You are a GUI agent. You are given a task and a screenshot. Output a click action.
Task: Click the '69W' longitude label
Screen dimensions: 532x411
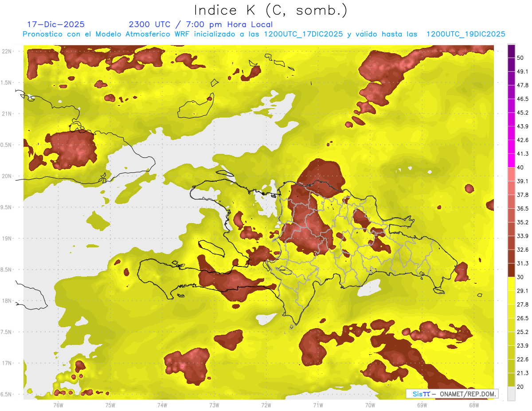[x=422, y=405]
